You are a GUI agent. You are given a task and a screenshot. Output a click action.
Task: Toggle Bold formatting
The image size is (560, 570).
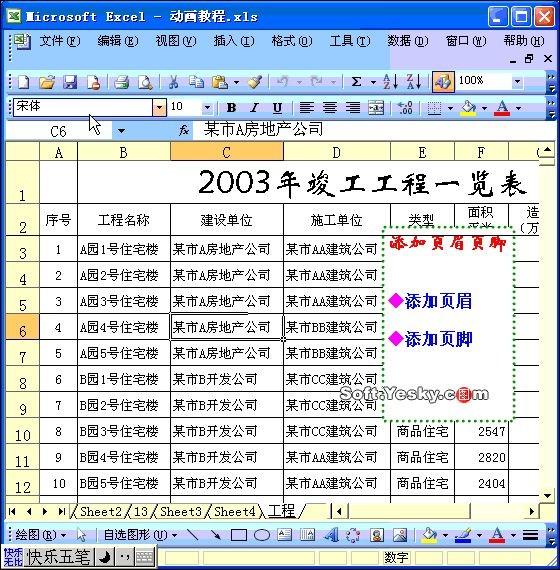click(x=231, y=108)
